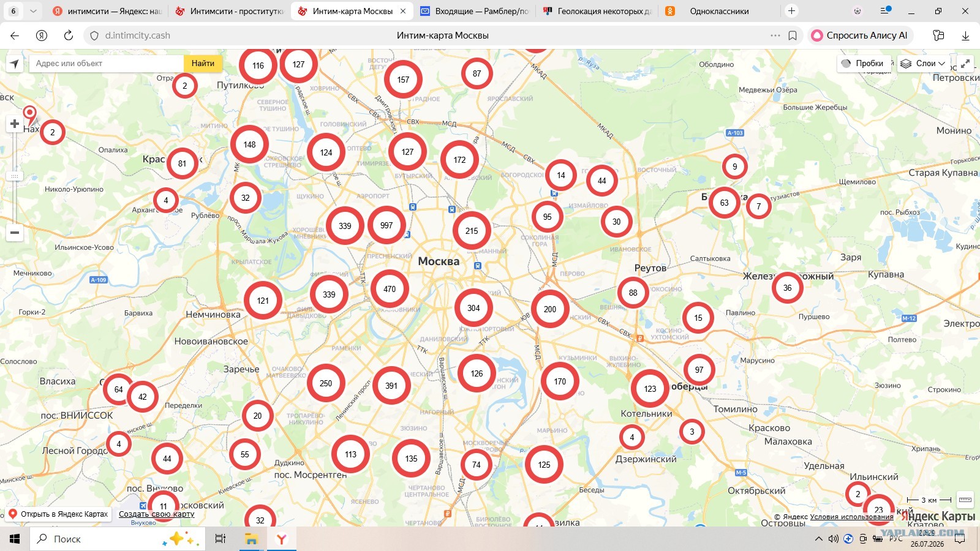Open the three-dots page actions menu in address bar
The width and height of the screenshot is (980, 551).
pyautogui.click(x=775, y=36)
